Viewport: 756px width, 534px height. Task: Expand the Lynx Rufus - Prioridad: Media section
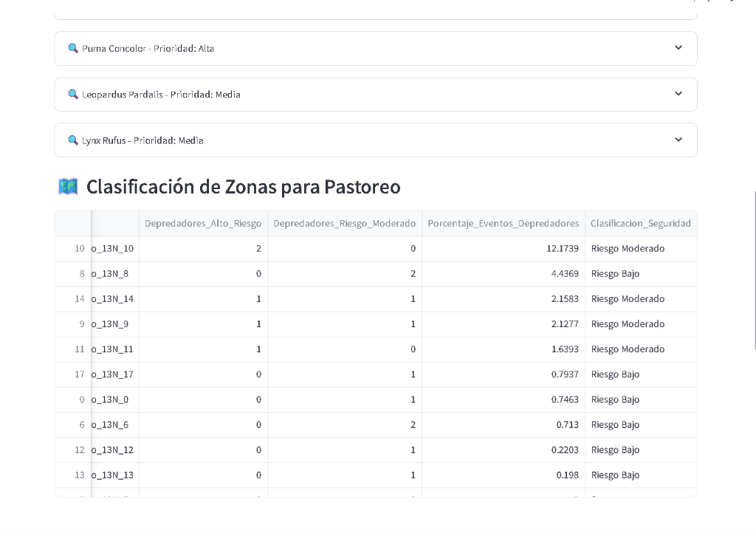pos(376,140)
